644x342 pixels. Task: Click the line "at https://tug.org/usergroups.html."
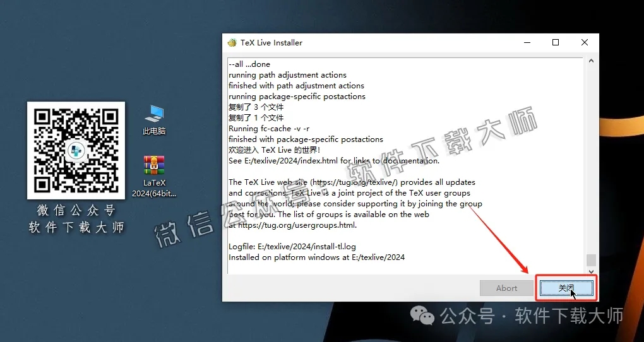click(x=292, y=225)
